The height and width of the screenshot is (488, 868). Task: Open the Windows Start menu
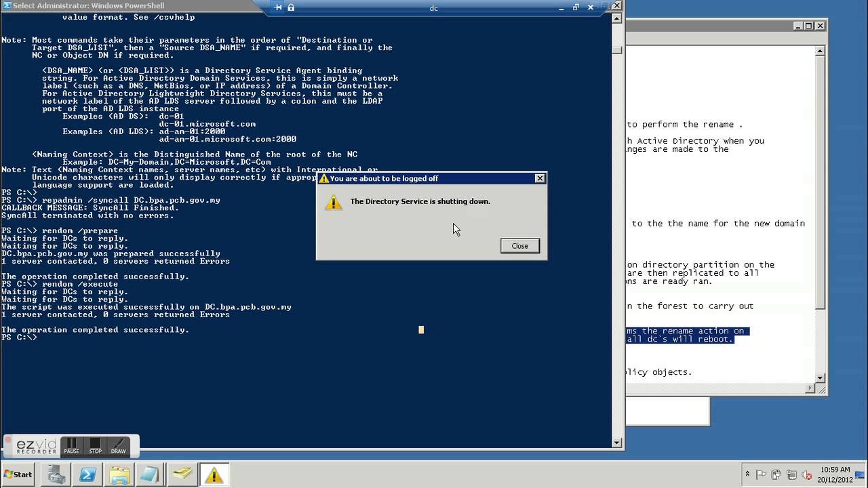pyautogui.click(x=18, y=474)
